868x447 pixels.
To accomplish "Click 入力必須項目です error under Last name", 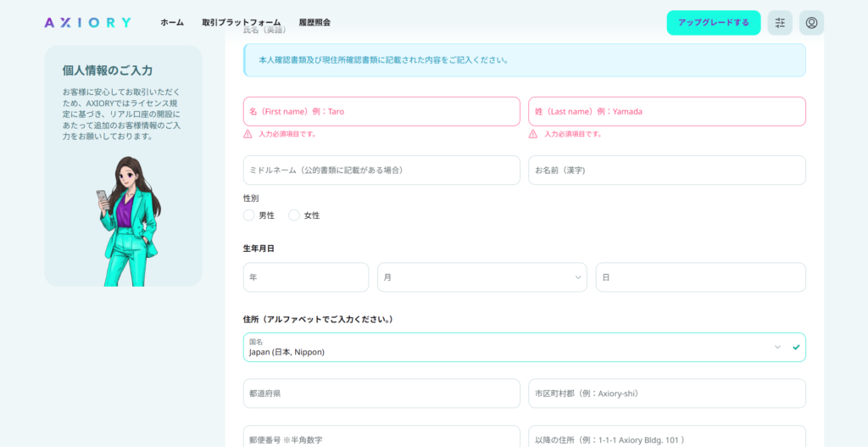I will click(x=573, y=134).
